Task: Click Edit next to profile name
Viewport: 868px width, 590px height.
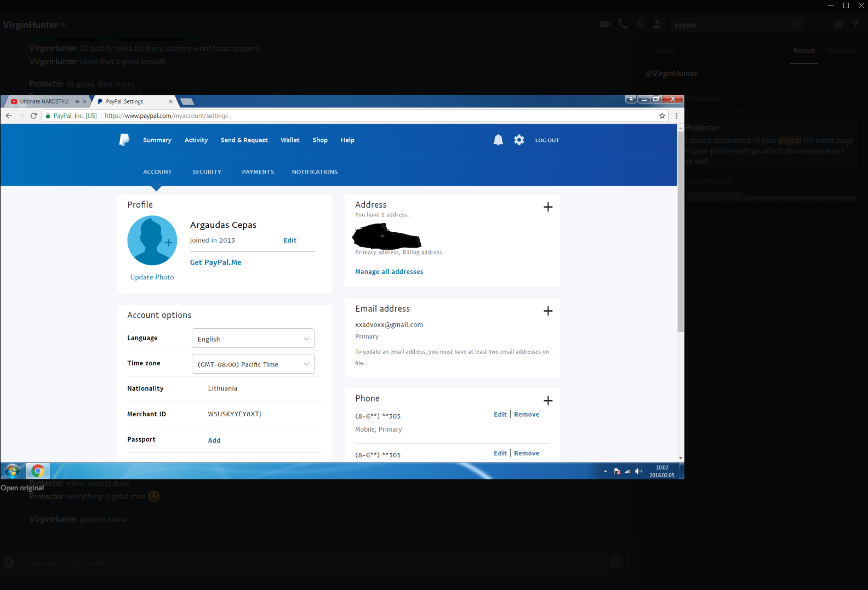Action: pos(290,240)
